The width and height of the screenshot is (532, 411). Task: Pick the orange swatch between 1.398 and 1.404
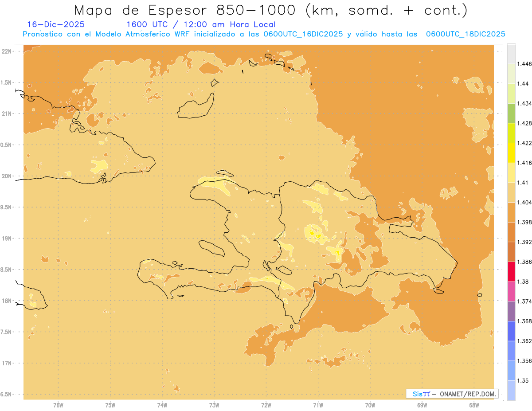click(x=511, y=212)
